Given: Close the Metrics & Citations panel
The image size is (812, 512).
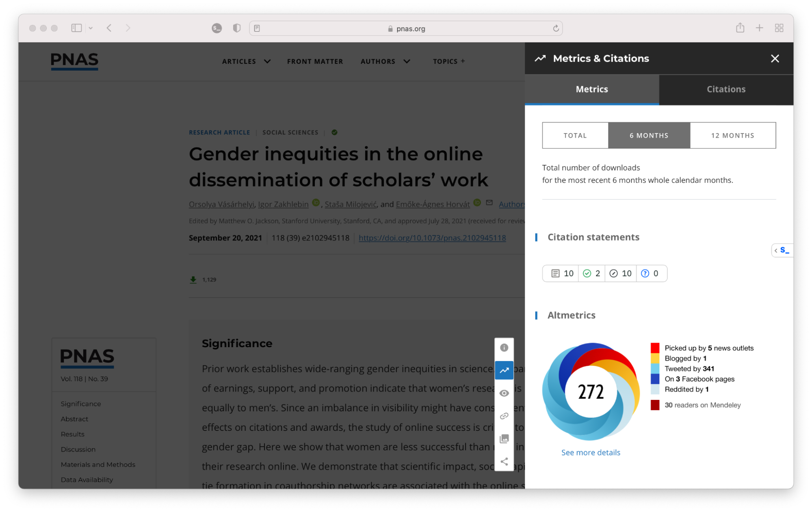Looking at the screenshot, I should (x=775, y=58).
